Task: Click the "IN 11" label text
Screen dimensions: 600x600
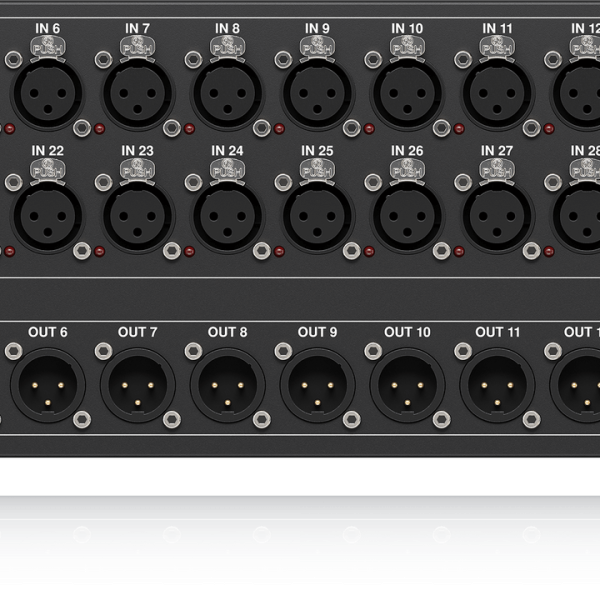Action: coord(497,28)
